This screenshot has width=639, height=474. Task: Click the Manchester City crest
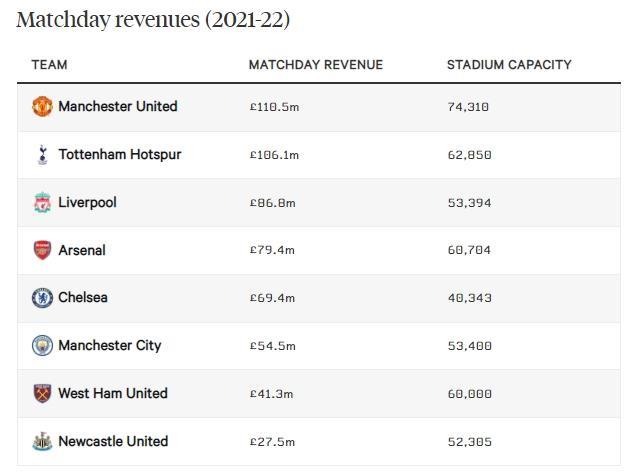[42, 346]
